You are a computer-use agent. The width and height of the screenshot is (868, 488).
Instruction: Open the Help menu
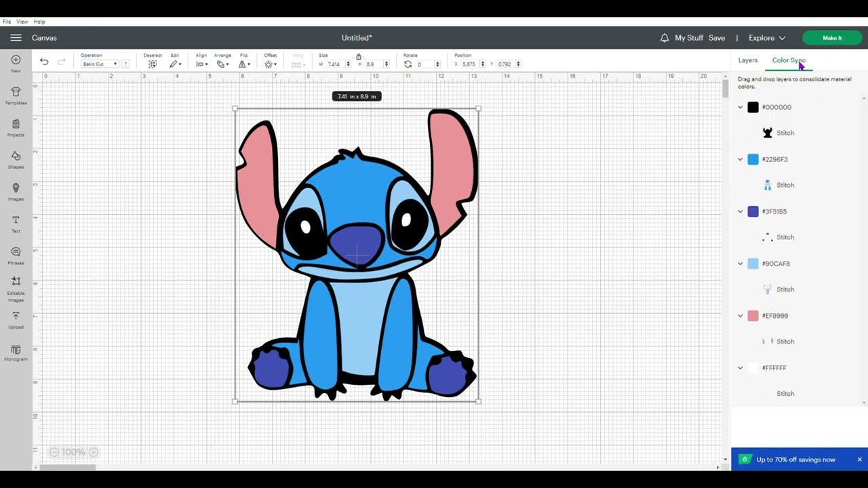(x=39, y=22)
